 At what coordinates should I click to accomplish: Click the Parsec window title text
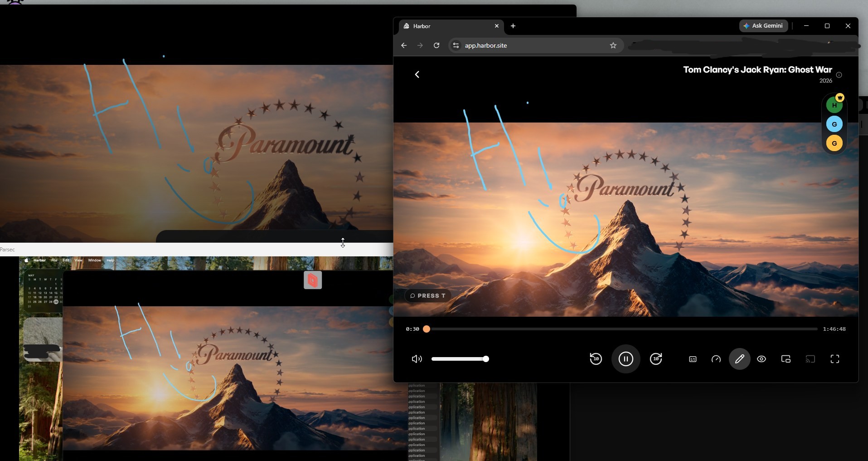pos(7,250)
